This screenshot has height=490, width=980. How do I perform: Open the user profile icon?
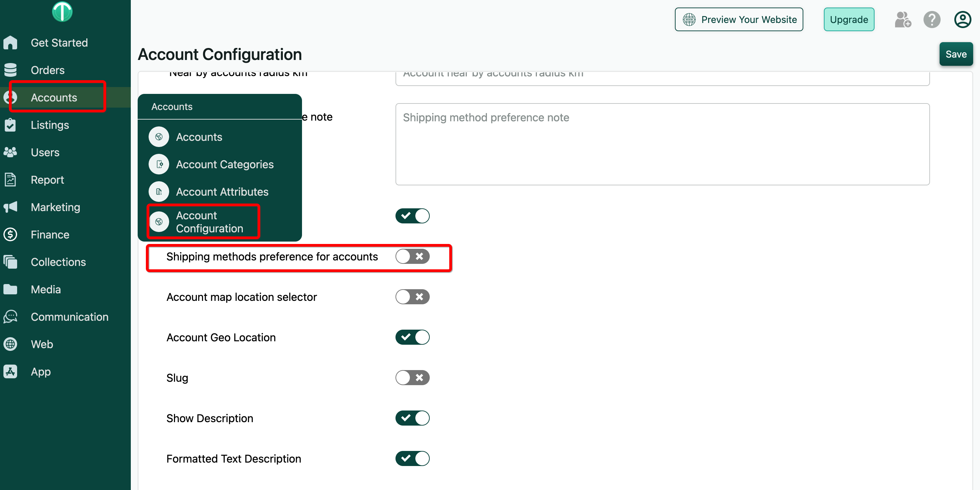[962, 20]
